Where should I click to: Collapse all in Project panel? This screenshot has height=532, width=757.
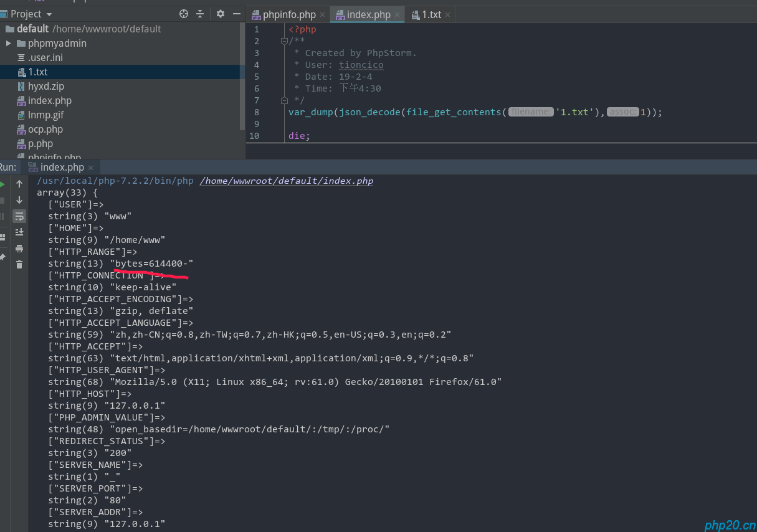[x=200, y=14]
